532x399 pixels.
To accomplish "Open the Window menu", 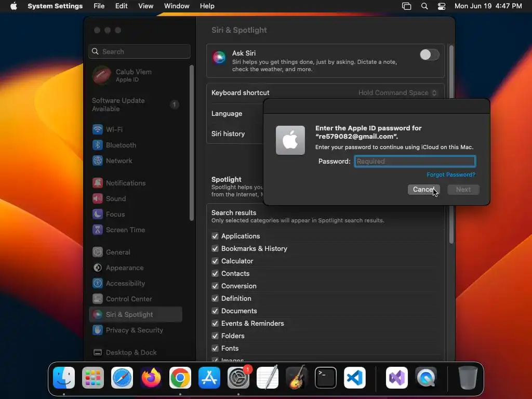I will point(177,6).
